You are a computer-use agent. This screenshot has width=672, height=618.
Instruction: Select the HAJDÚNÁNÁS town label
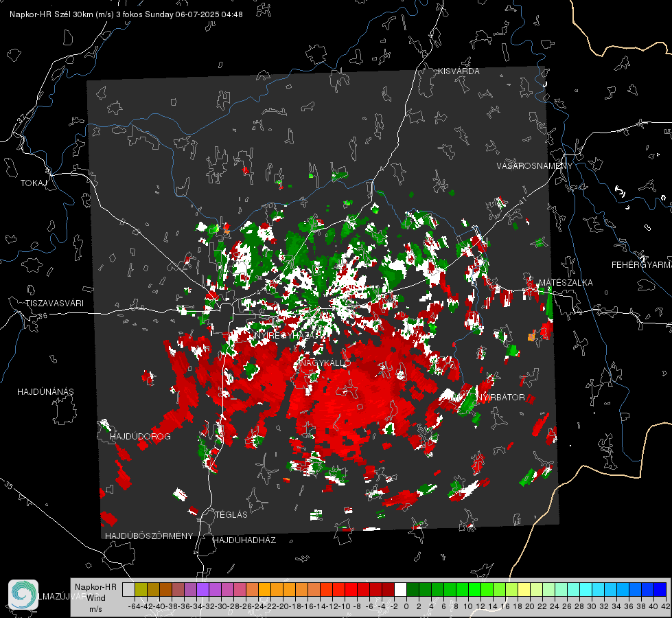tap(45, 391)
